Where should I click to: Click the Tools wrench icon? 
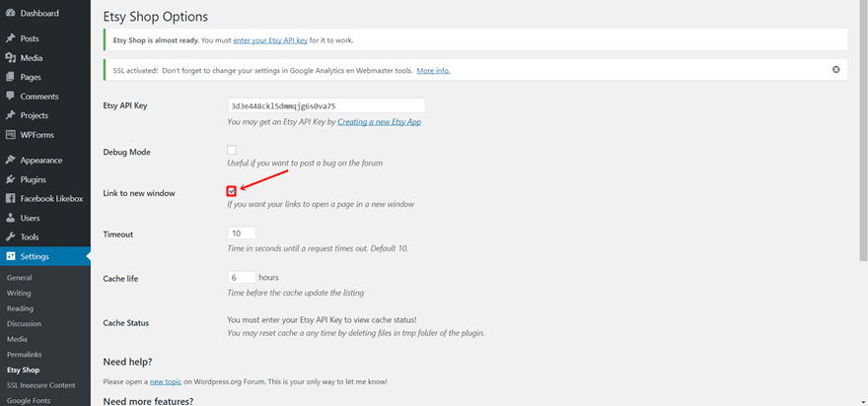coord(10,237)
